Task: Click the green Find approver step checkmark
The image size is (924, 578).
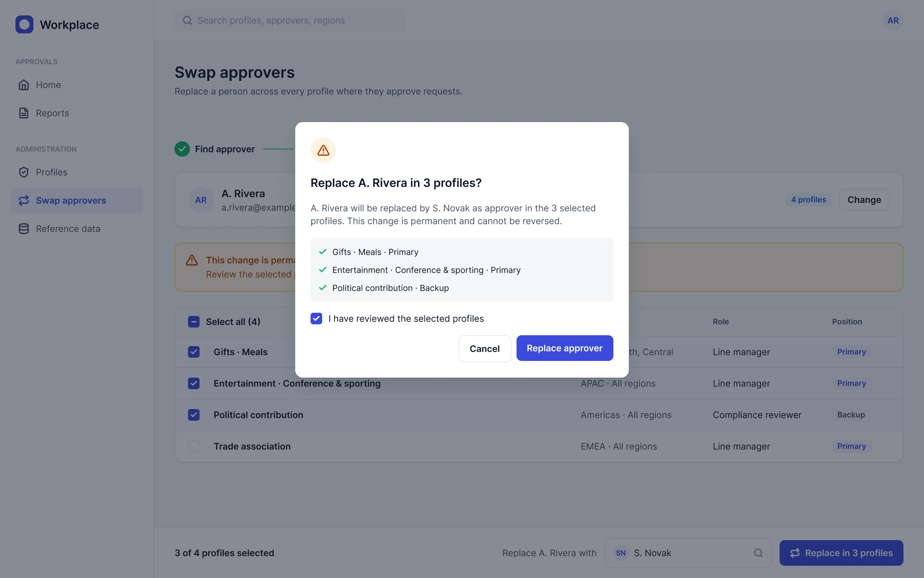Action: coord(182,149)
